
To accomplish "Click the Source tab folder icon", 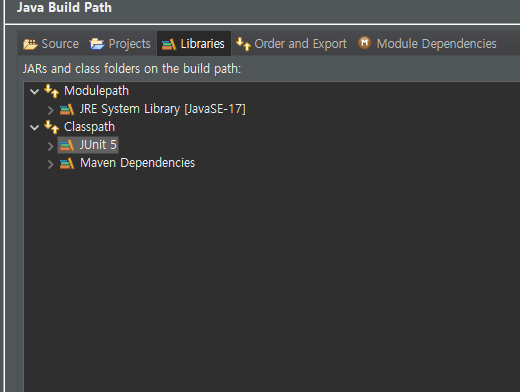I will click(30, 44).
